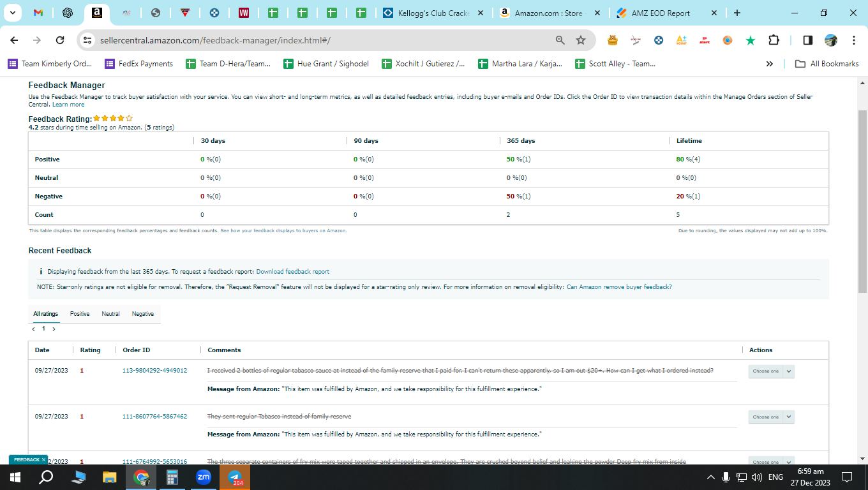Select the Positive ratings tab

pyautogui.click(x=80, y=314)
